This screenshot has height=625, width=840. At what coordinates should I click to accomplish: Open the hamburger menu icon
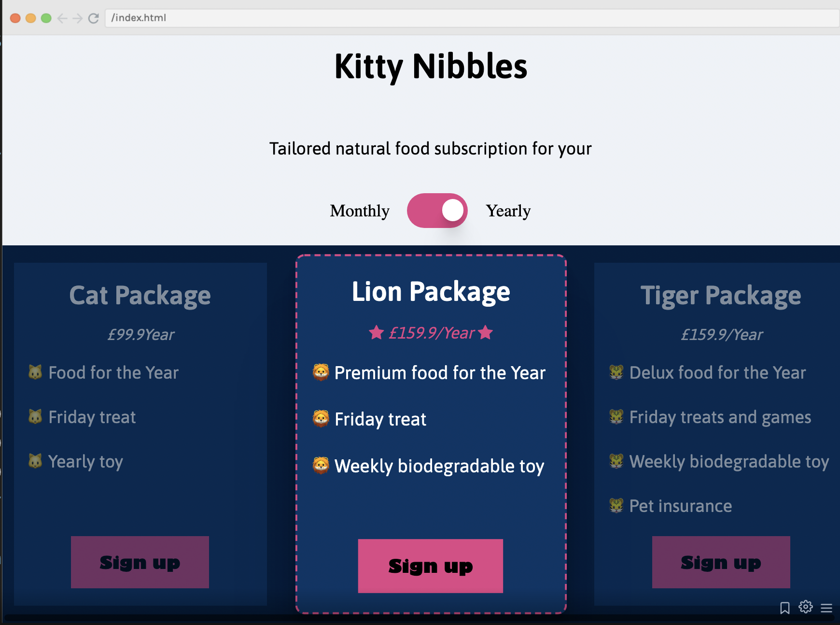(x=826, y=608)
